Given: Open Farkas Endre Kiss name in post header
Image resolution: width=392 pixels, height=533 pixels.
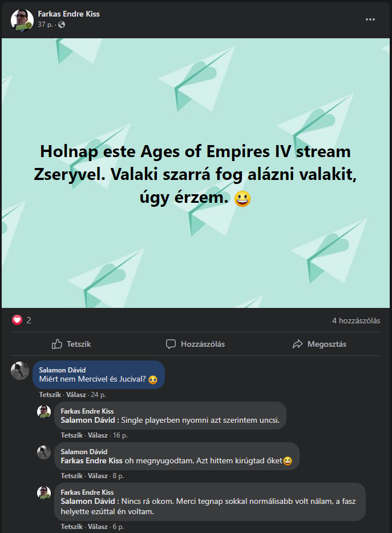Looking at the screenshot, I should point(69,14).
